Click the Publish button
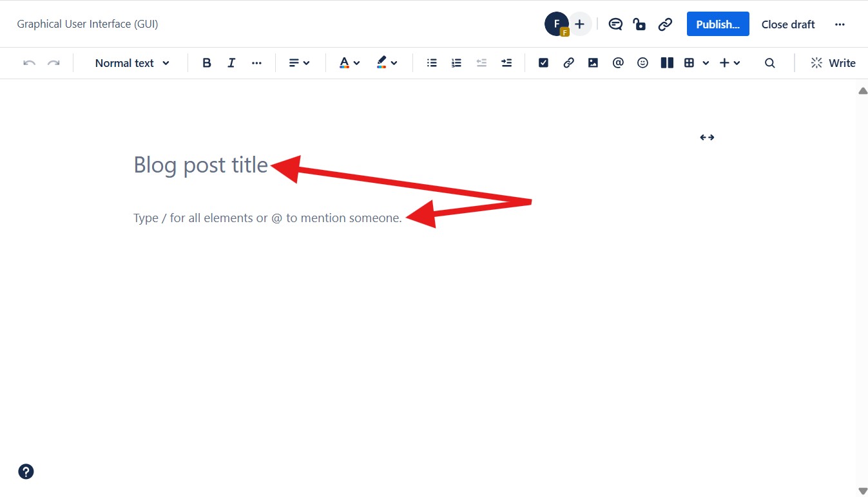868x497 pixels. tap(717, 24)
